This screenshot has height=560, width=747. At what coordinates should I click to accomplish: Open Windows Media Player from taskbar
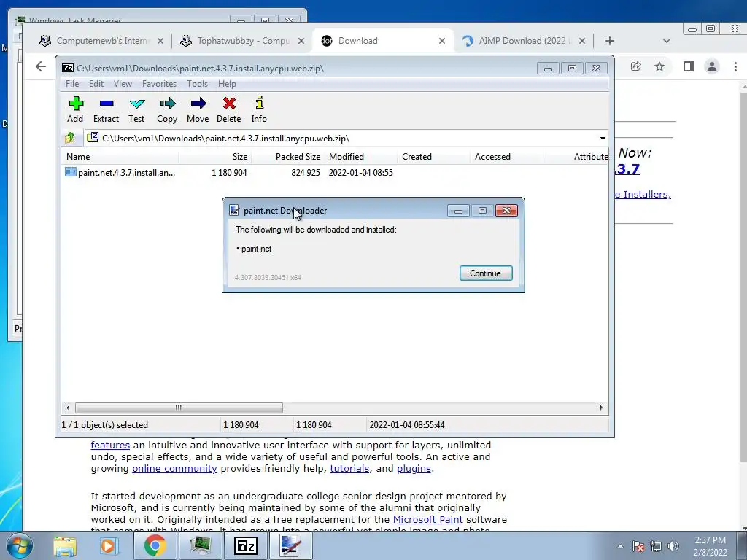pyautogui.click(x=109, y=545)
